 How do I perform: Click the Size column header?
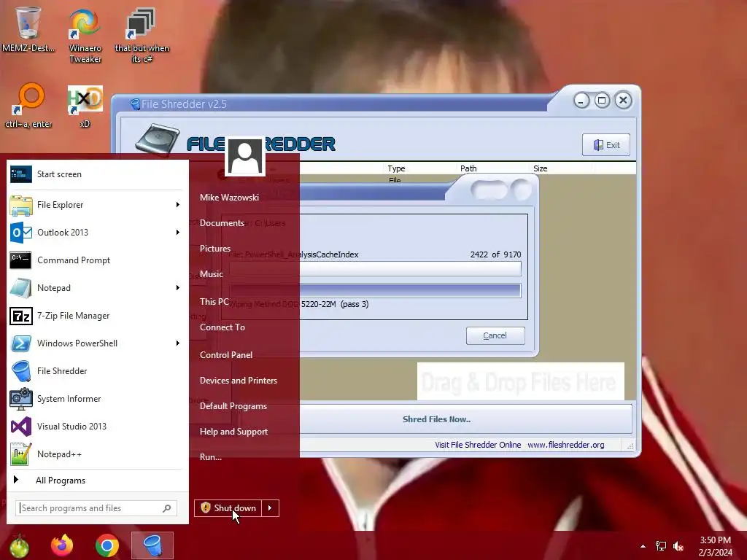541,168
